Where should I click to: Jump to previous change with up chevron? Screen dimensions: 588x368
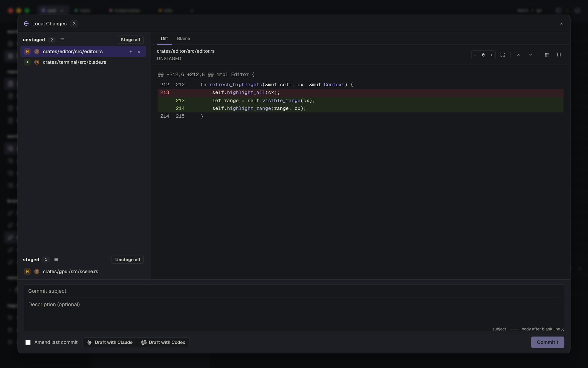click(519, 55)
